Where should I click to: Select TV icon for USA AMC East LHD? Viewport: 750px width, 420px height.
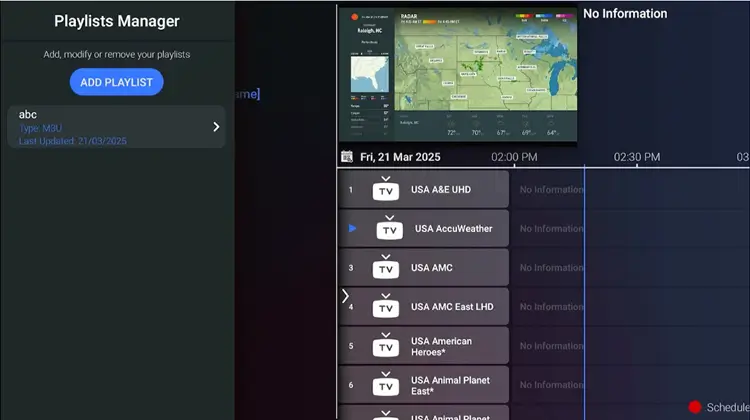(386, 306)
